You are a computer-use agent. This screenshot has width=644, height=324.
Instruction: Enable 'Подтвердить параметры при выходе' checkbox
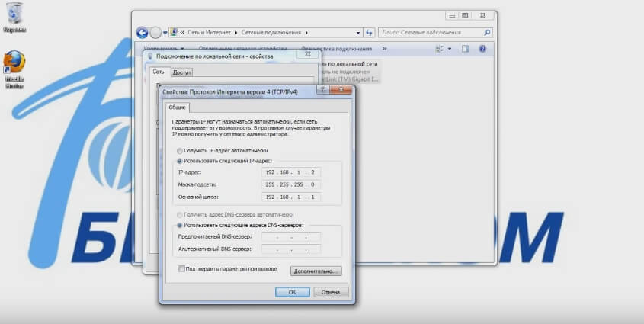(x=182, y=269)
